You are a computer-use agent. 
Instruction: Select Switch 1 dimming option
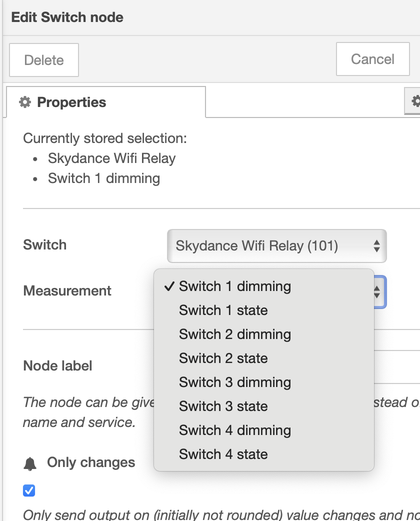[234, 286]
